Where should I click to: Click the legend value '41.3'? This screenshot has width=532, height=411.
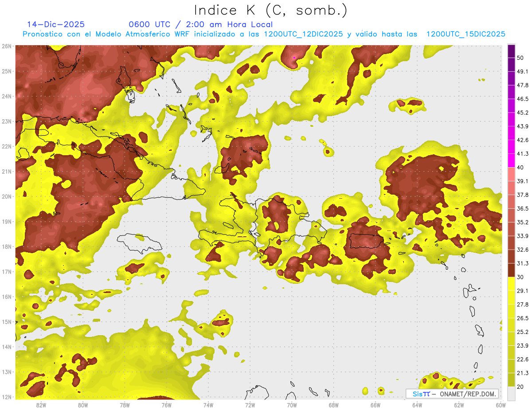523,154
